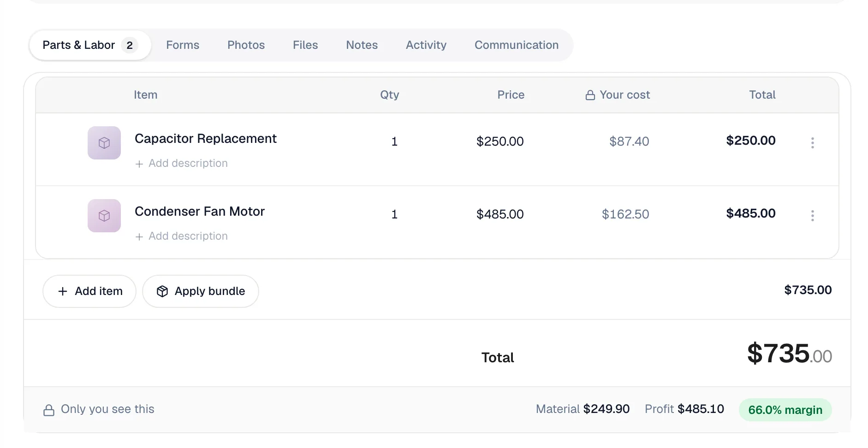Click the lock icon beside Only you see this
The image size is (868, 448).
(x=49, y=410)
